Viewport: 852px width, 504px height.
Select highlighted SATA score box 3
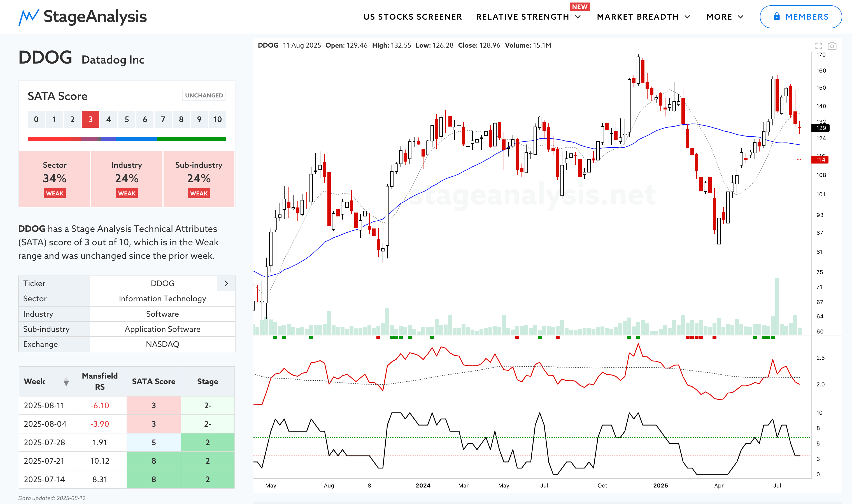pyautogui.click(x=90, y=119)
